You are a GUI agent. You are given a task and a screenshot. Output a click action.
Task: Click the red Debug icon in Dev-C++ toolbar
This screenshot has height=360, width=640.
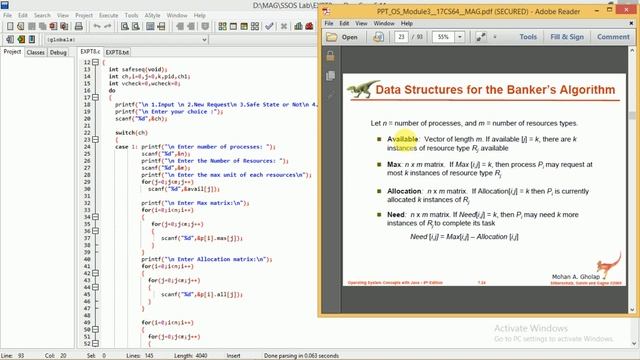(309, 26)
